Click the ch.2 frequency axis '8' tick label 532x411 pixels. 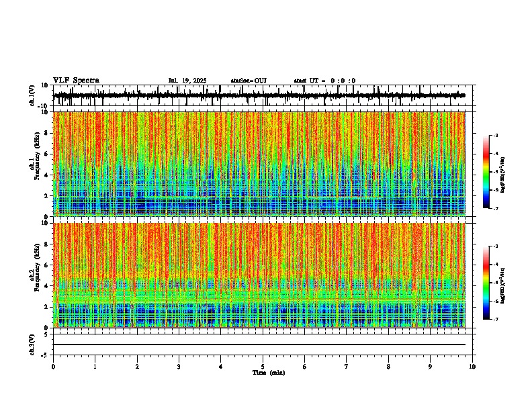point(47,244)
